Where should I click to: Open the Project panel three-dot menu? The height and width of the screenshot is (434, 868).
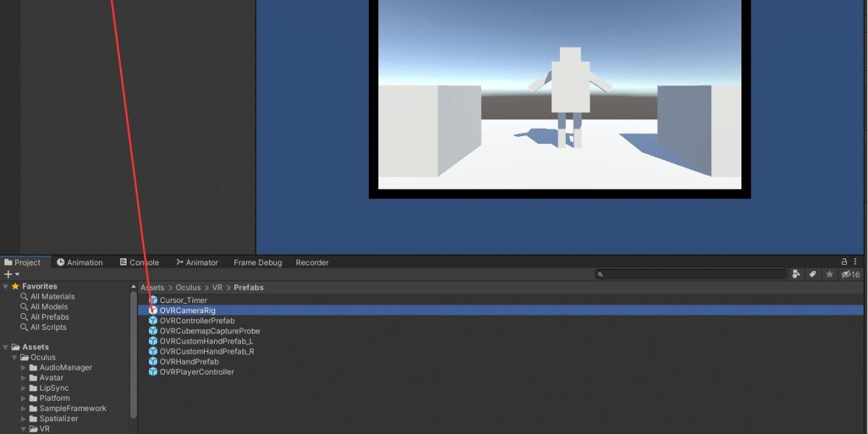click(856, 262)
